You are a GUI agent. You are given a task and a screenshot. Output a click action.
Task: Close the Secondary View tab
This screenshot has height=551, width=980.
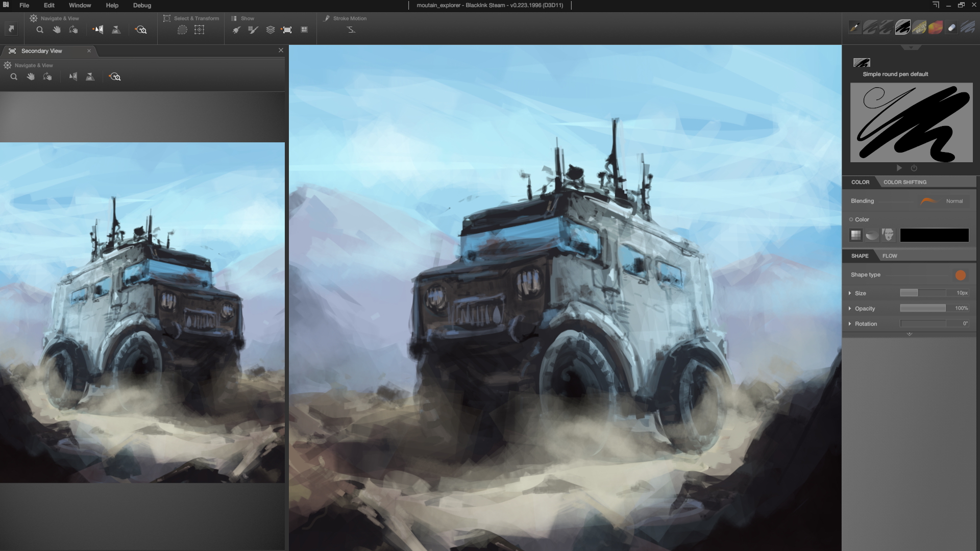click(89, 51)
